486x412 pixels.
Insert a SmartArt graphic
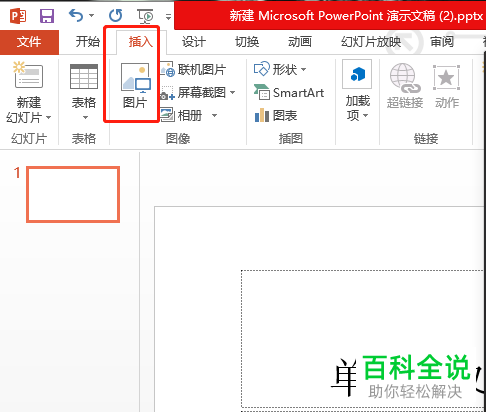[289, 92]
